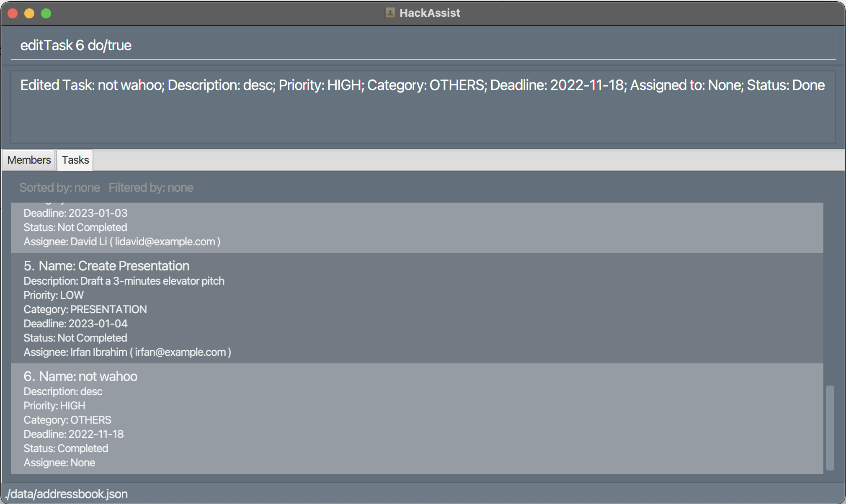Viewport: 846px width, 504px height.
Task: Click the Status: Completed line of task 6
Action: [x=66, y=448]
